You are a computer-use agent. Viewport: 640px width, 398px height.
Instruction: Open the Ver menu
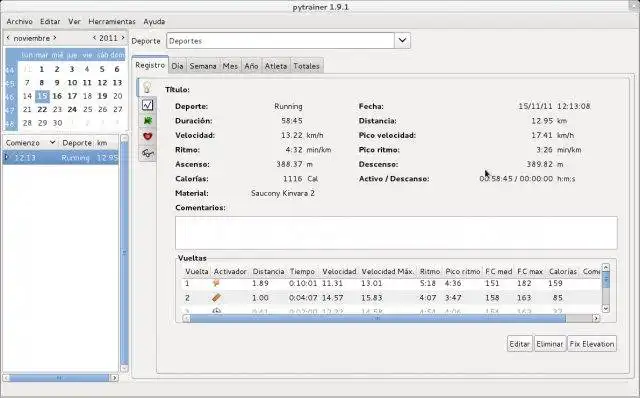74,21
